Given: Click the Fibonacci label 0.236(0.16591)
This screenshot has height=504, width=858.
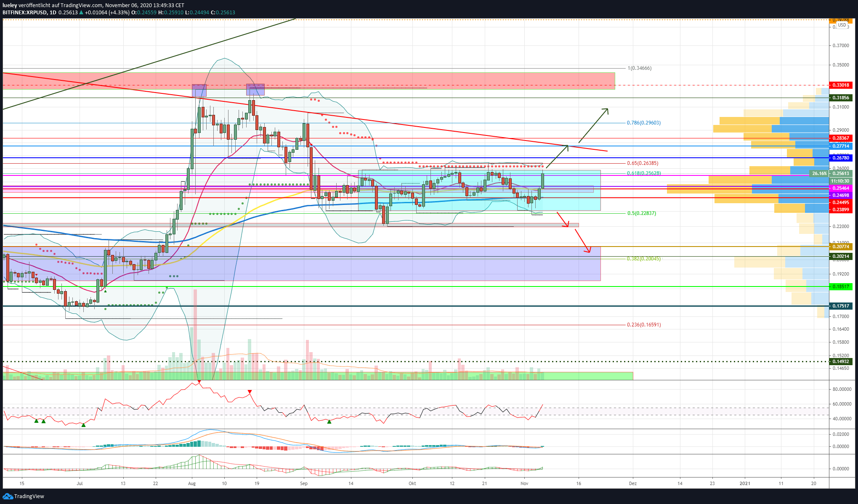Looking at the screenshot, I should pyautogui.click(x=644, y=325).
